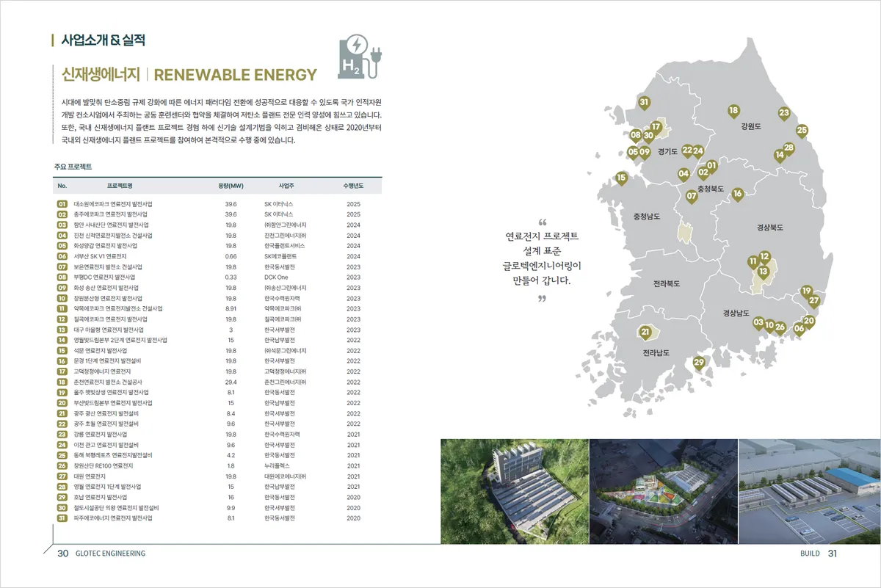Select map pin 27 on the southeast coast
The width and height of the screenshot is (881, 588).
point(814,302)
